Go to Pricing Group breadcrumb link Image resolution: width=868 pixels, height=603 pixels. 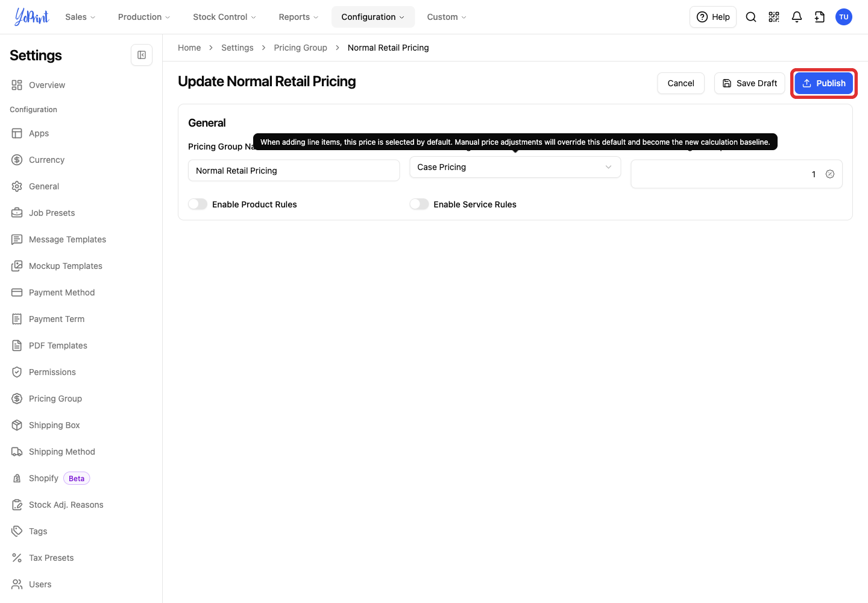click(301, 48)
